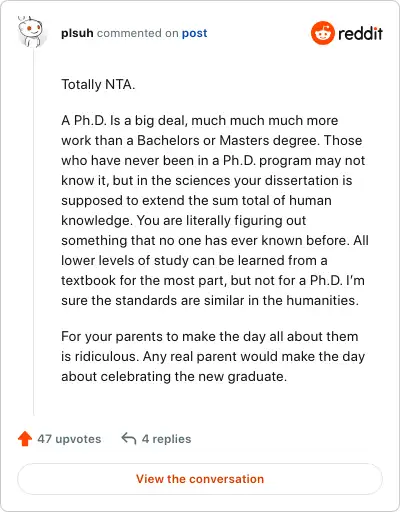The width and height of the screenshot is (400, 512).
Task: Click the "View the conversation" button
Action: (200, 479)
